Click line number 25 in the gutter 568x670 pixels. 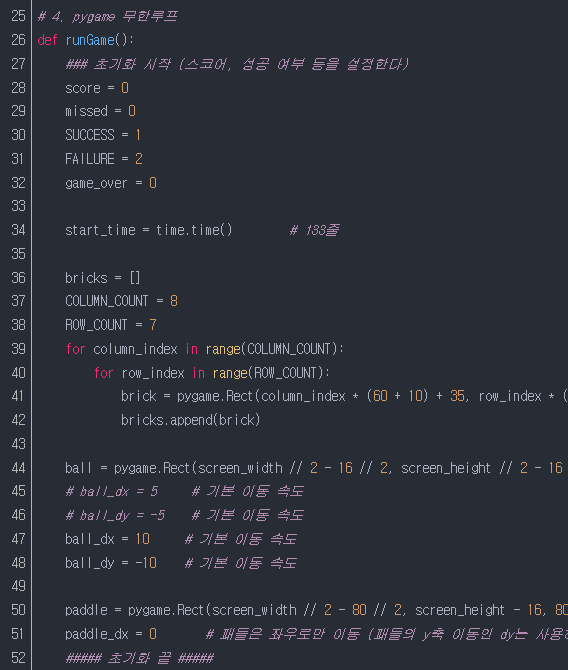click(18, 16)
